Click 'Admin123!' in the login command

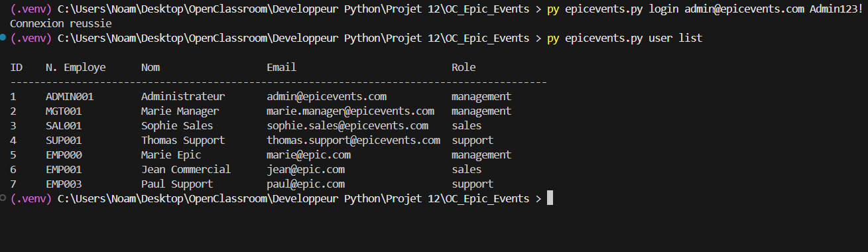coord(836,9)
